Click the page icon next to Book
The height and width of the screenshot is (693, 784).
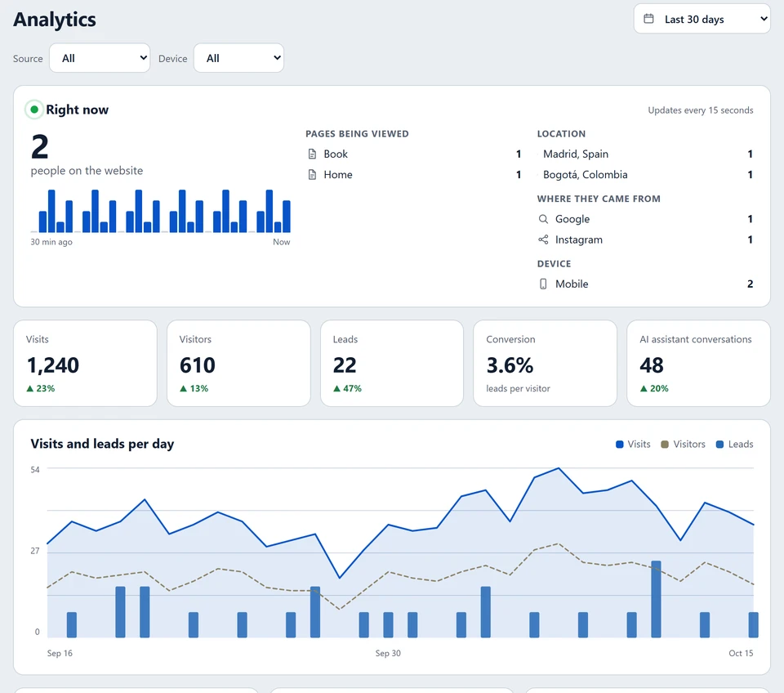[312, 154]
